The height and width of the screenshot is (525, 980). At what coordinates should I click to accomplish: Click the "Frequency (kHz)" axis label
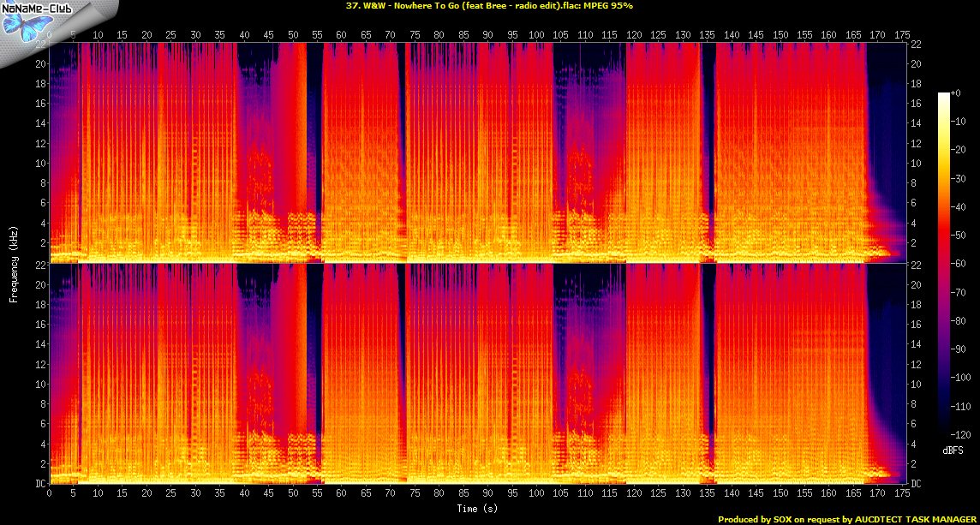(15, 265)
